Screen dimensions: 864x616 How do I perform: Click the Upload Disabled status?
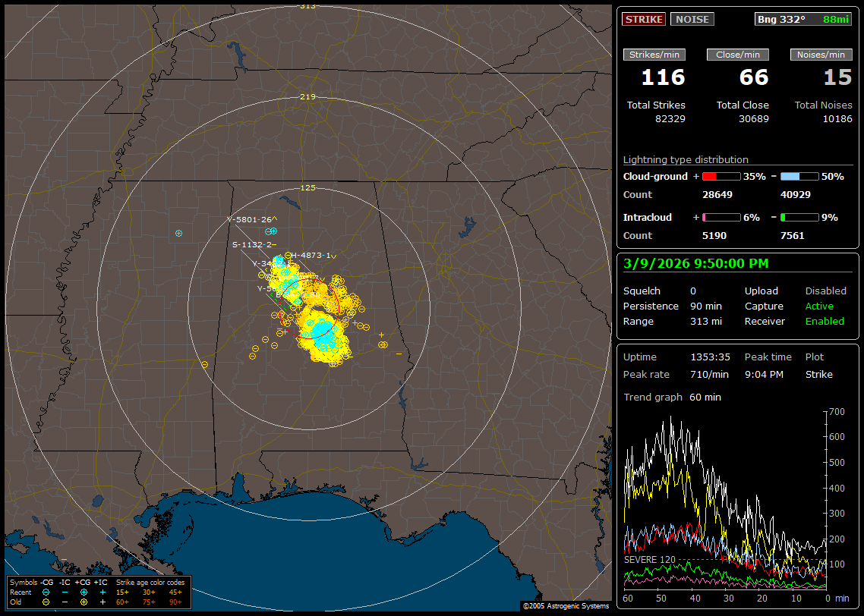tap(825, 291)
